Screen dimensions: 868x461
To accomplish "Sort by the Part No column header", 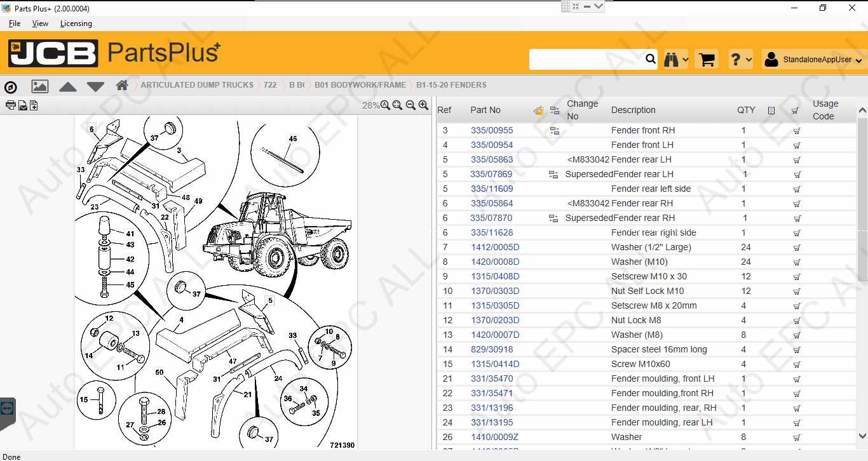I will 485,110.
